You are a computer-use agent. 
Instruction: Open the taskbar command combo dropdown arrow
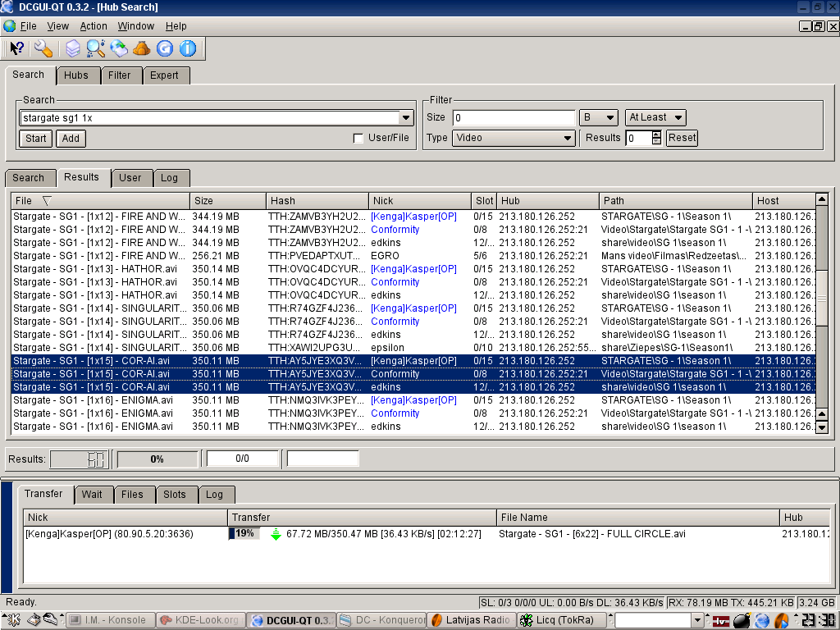click(696, 620)
